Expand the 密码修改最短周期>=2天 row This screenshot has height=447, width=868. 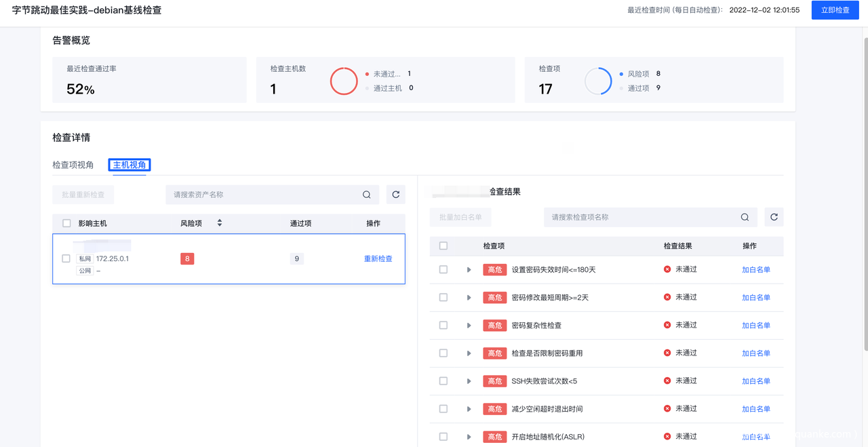pos(469,298)
